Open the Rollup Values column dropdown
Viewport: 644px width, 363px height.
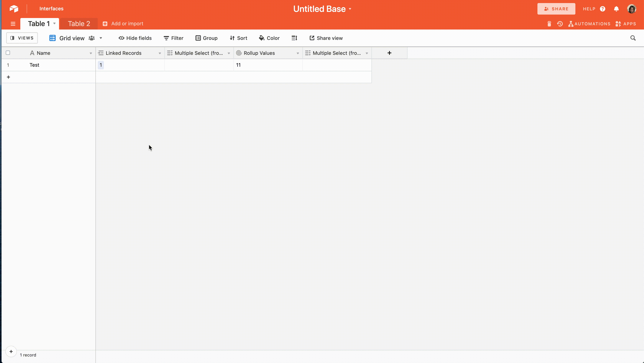pos(297,53)
